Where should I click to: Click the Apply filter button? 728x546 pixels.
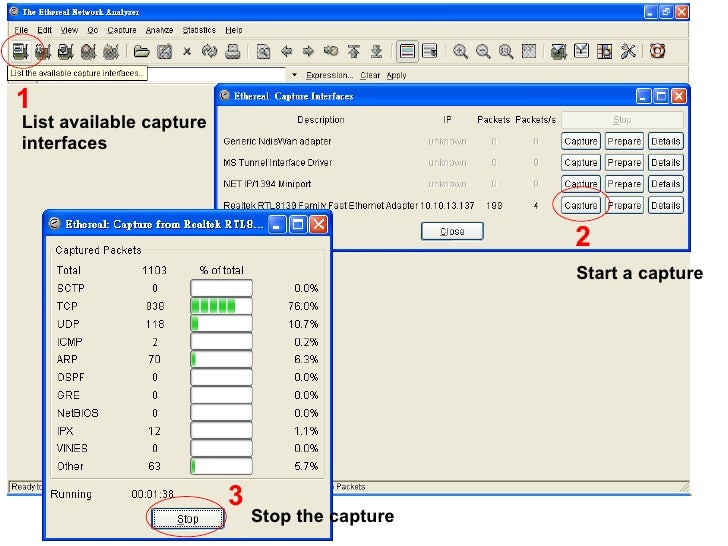point(396,75)
